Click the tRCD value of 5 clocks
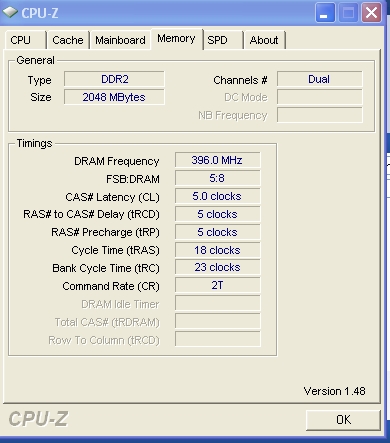 pyautogui.click(x=218, y=214)
